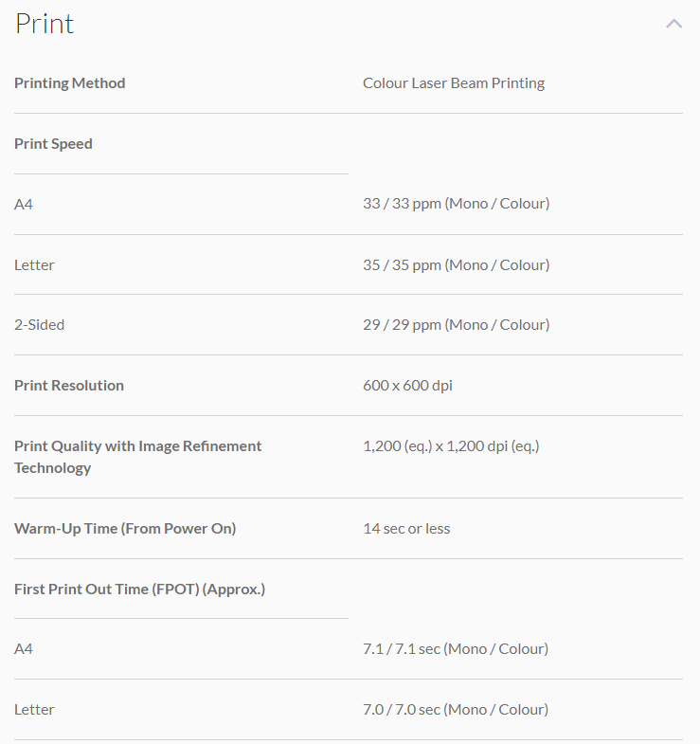Click the 7.0 / 7.0 sec value
The width and height of the screenshot is (700, 744).
456,710
